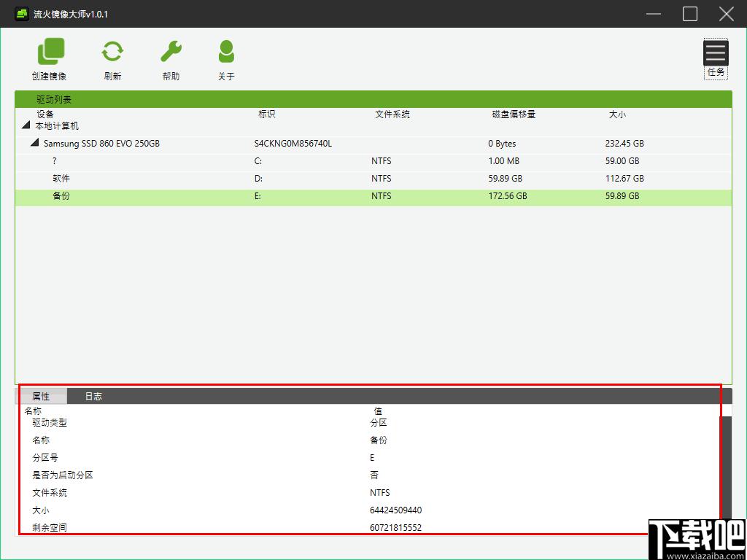Collapse the 本地计算机 tree node
Viewport: 747px width, 560px height.
(26, 125)
